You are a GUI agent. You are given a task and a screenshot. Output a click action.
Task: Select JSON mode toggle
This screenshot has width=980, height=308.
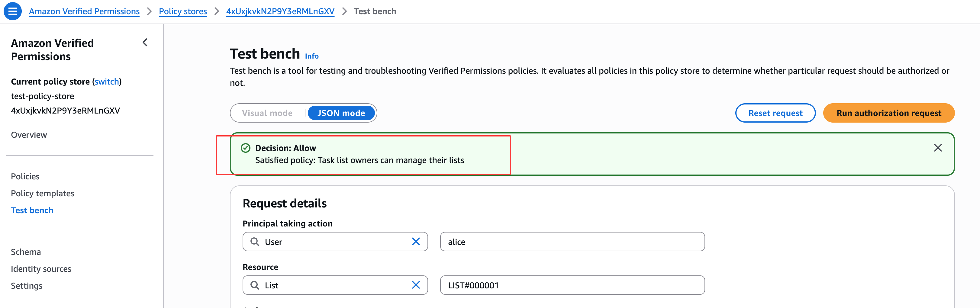click(x=341, y=113)
